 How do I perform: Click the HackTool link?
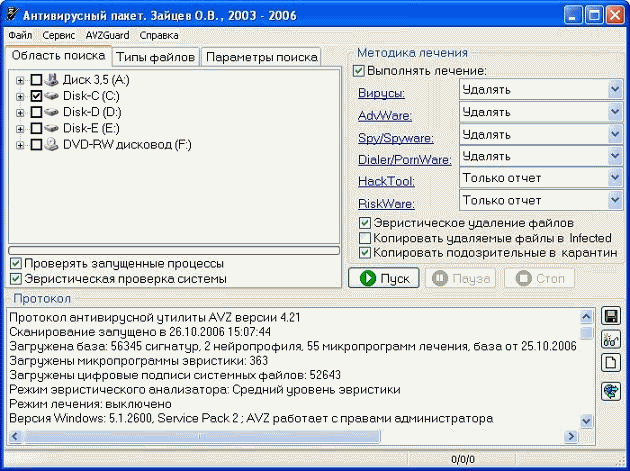pos(386,181)
